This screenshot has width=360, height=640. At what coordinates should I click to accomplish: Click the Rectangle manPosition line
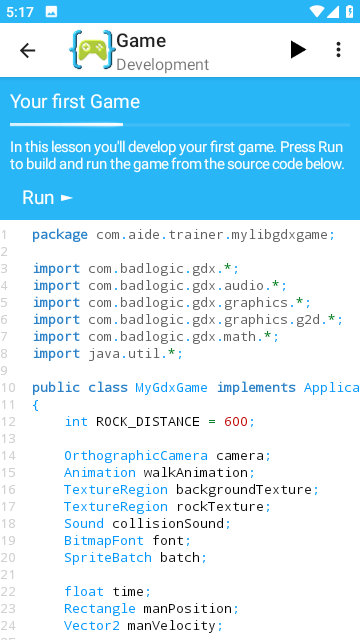pos(151,609)
